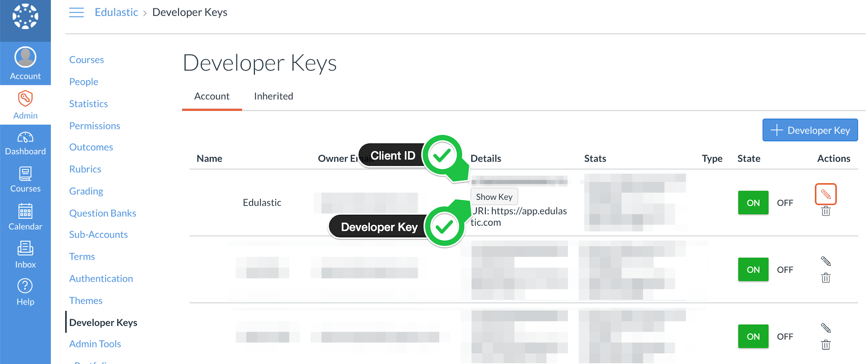This screenshot has height=364, width=868.
Task: Click the Stats column header
Action: [x=595, y=159]
